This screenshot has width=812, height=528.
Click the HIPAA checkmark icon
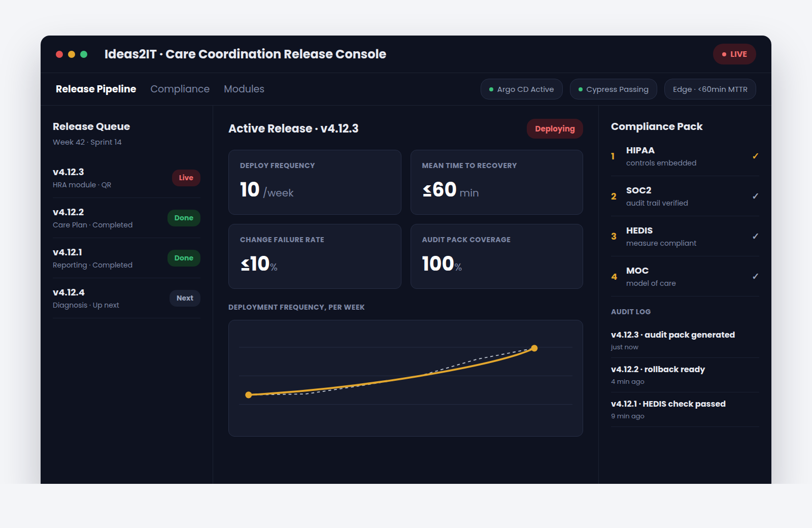[755, 156]
